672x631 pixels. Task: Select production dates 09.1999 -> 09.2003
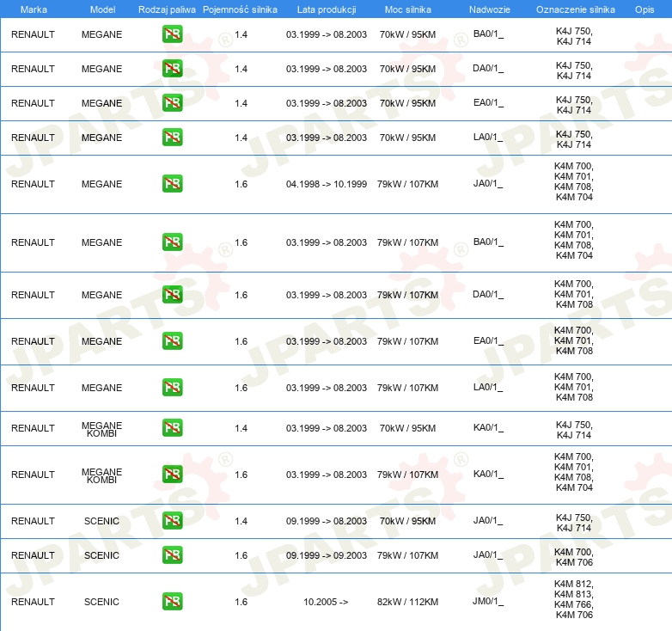(x=327, y=555)
